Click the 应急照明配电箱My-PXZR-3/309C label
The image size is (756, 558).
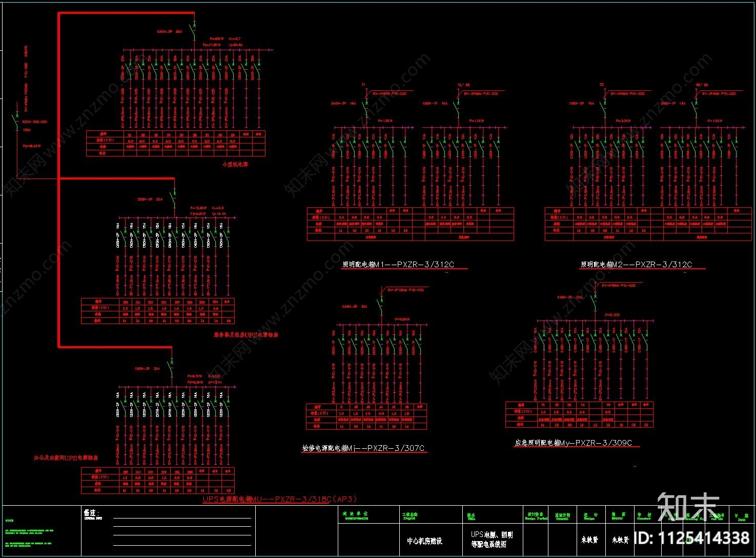click(x=574, y=443)
